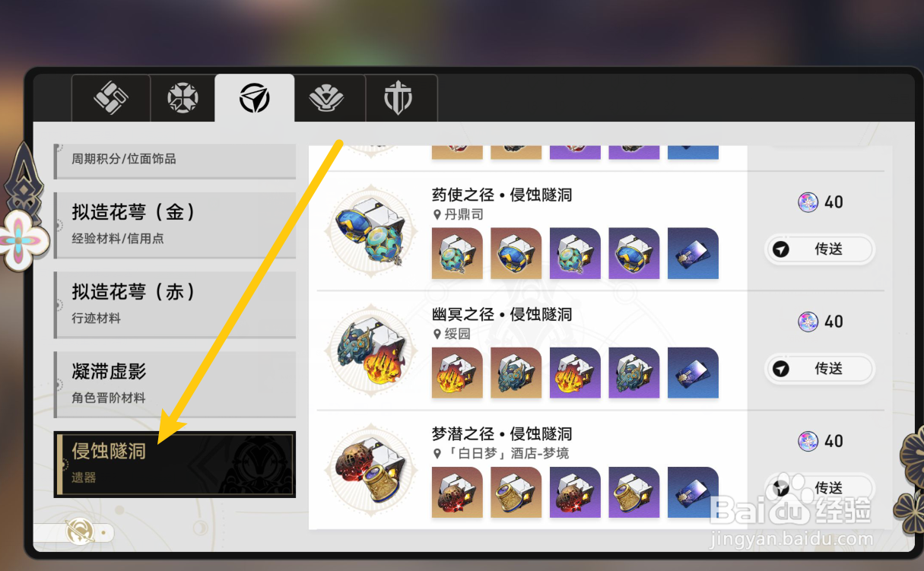This screenshot has width=924, height=571.
Task: Select the active Survival Index tab icon
Action: (x=254, y=98)
